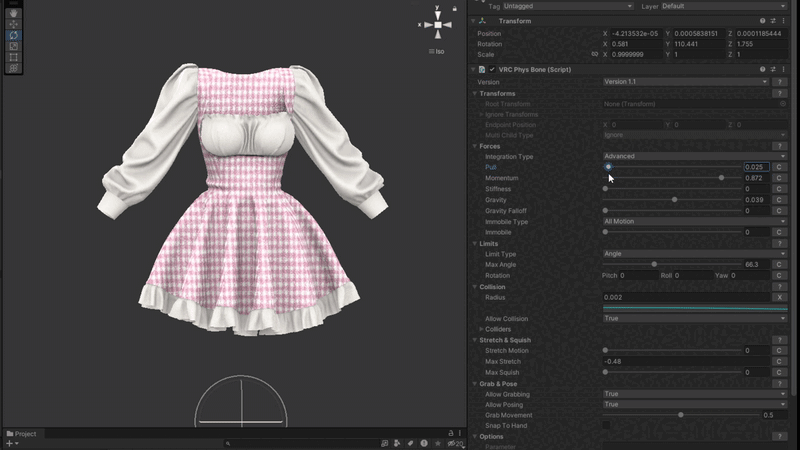This screenshot has height=450, width=800.
Task: Open the Integration Type dropdown
Action: (694, 156)
